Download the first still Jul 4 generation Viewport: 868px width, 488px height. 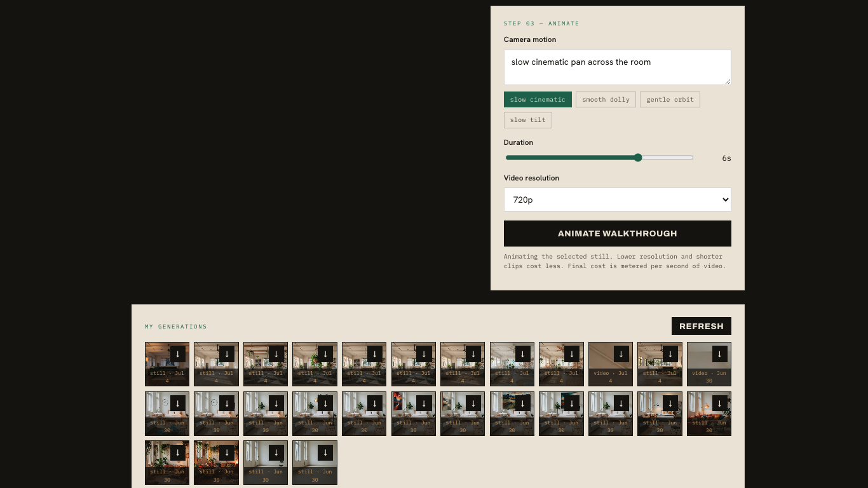coord(178,354)
